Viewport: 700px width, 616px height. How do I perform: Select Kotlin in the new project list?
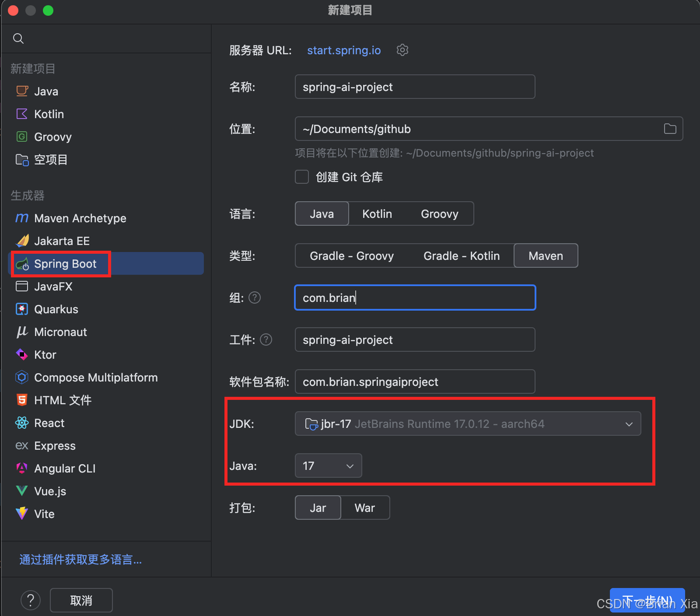[x=107, y=114]
